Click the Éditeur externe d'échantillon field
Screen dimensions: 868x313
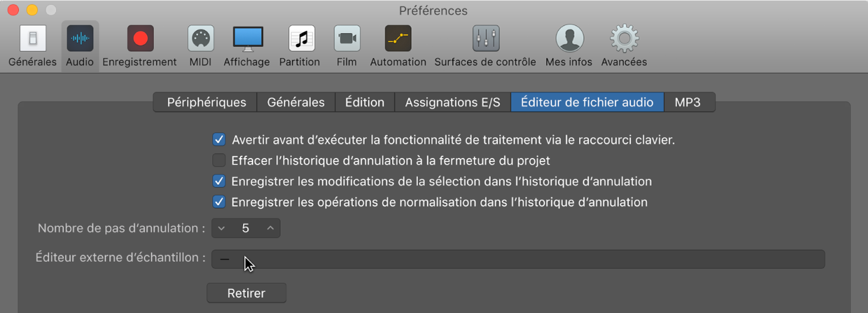[x=518, y=259]
